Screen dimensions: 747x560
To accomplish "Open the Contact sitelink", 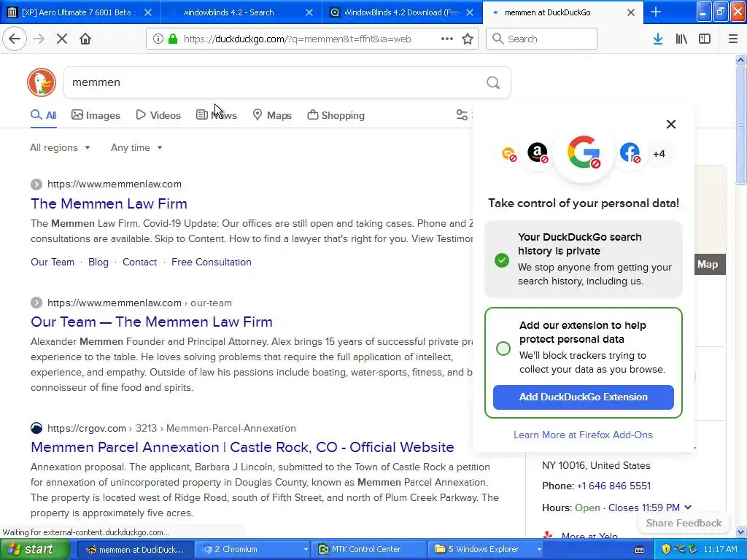I will click(139, 262).
